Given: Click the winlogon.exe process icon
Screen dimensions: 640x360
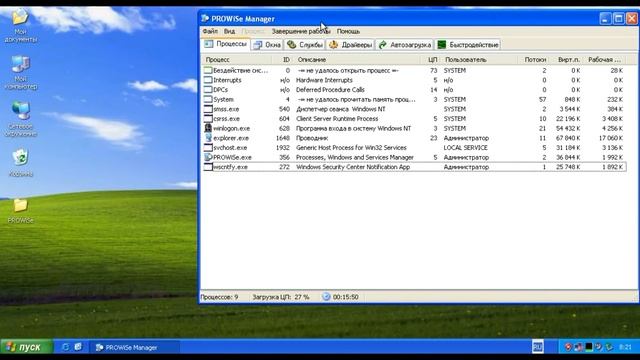Looking at the screenshot, I should click(x=208, y=128).
